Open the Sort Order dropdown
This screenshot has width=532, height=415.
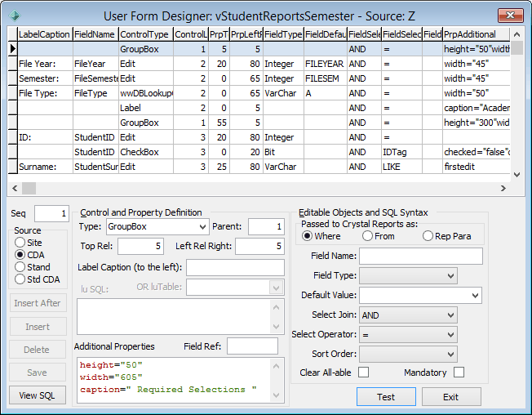[x=450, y=355]
